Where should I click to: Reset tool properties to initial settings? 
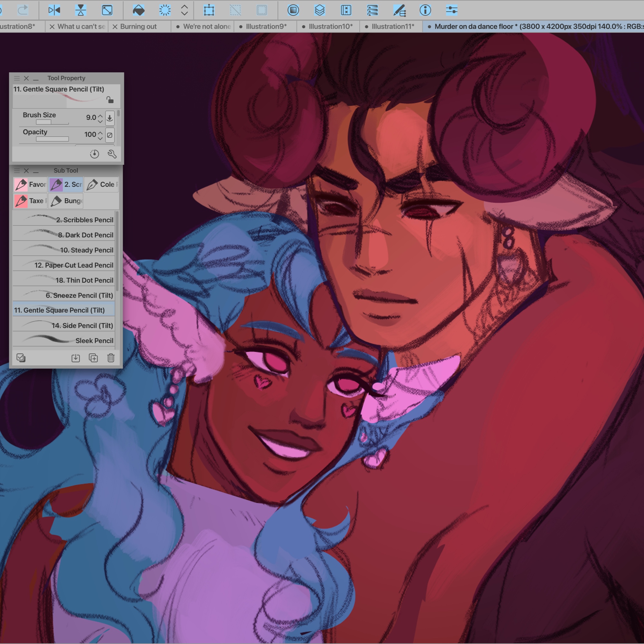point(94,154)
